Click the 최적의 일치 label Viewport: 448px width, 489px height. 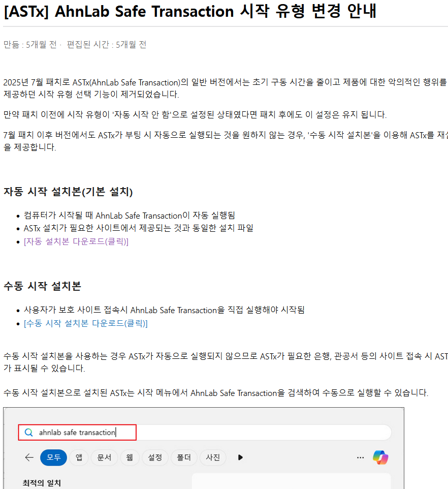click(x=42, y=483)
